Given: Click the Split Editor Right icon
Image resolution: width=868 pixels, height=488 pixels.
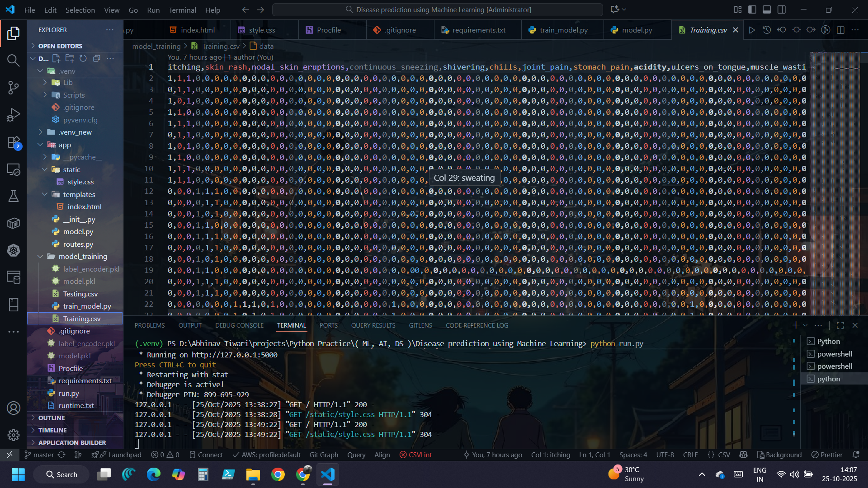Looking at the screenshot, I should point(840,30).
